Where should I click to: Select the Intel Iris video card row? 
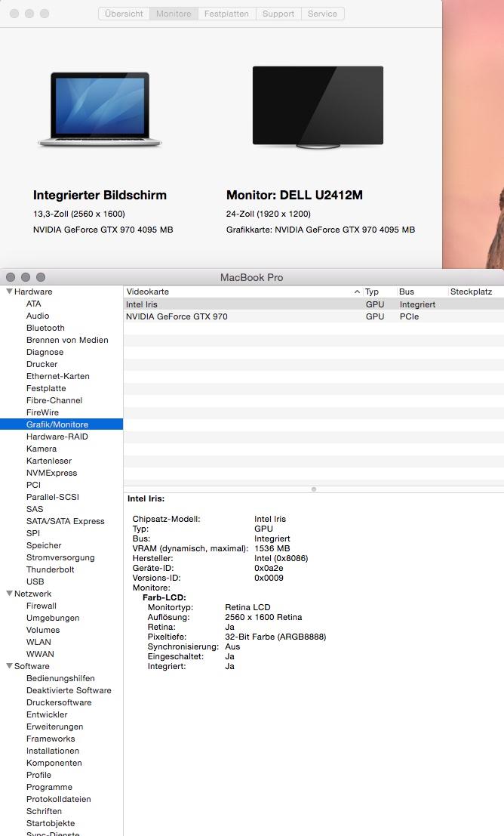pyautogui.click(x=313, y=304)
